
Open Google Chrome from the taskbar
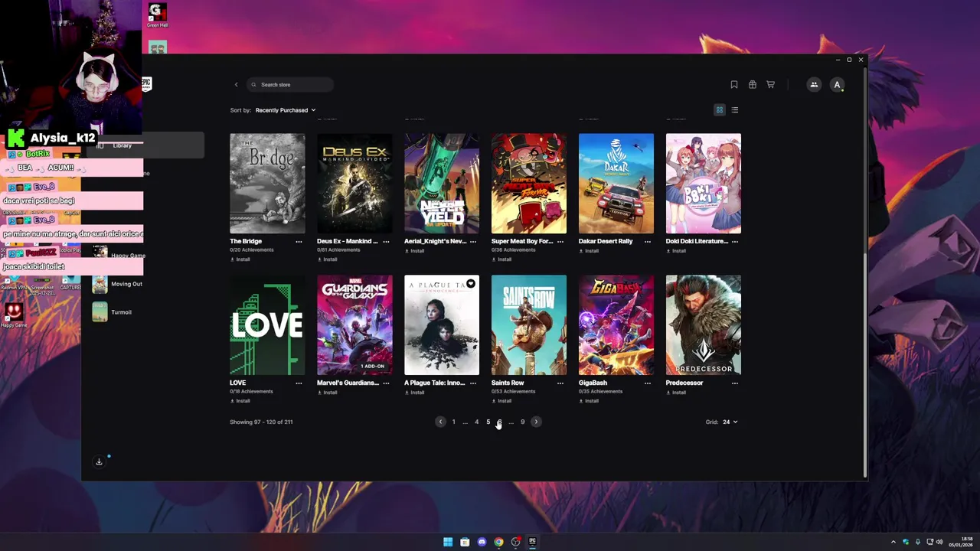498,542
